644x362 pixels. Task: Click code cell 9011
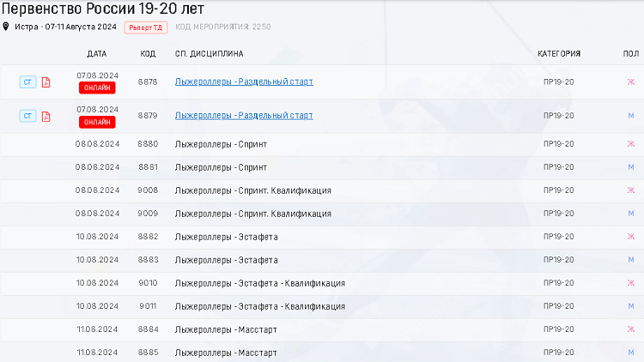148,306
